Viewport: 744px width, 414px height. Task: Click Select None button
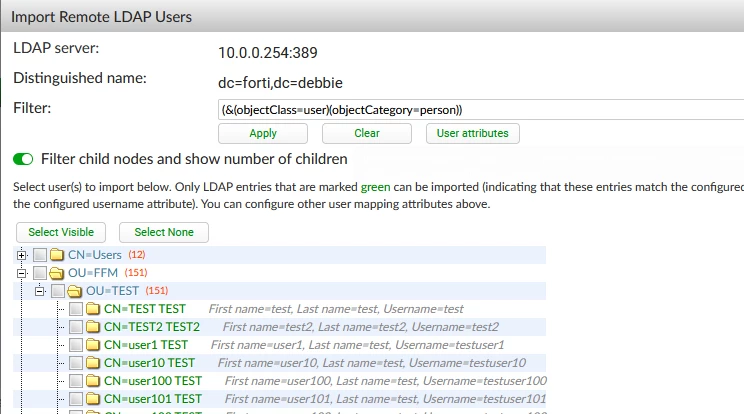pos(164,232)
